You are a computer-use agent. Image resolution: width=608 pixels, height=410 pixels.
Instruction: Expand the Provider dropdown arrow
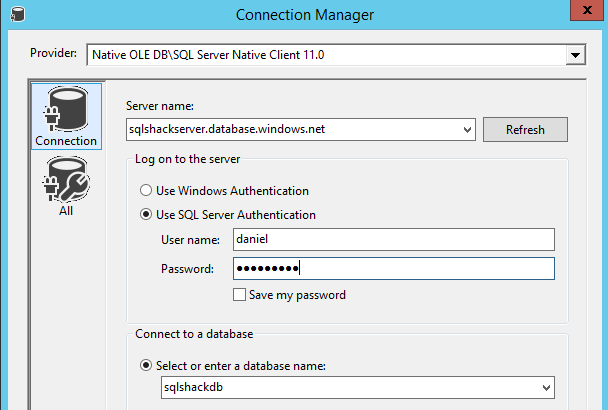[x=574, y=53]
